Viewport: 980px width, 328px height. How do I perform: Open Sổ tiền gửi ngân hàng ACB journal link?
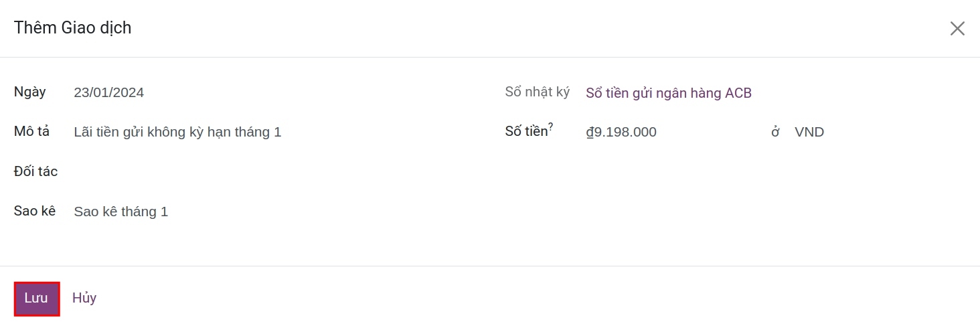[669, 93]
